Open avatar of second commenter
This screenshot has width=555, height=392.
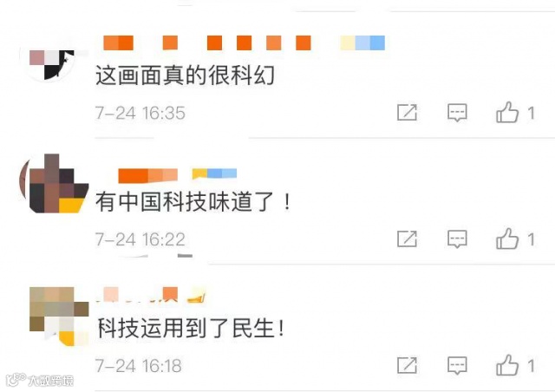point(53,184)
